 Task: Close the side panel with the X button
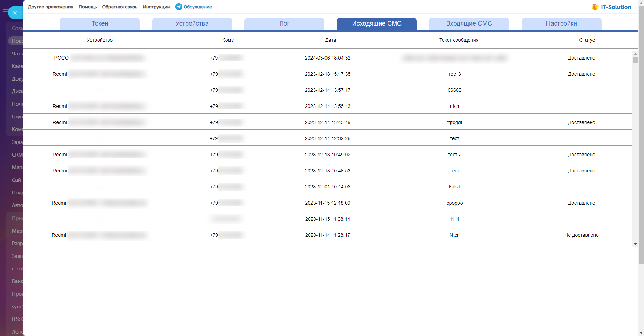[x=15, y=13]
